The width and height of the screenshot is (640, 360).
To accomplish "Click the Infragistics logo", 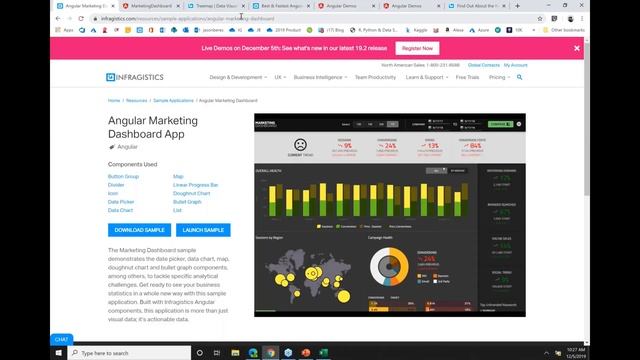I will 135,77.
